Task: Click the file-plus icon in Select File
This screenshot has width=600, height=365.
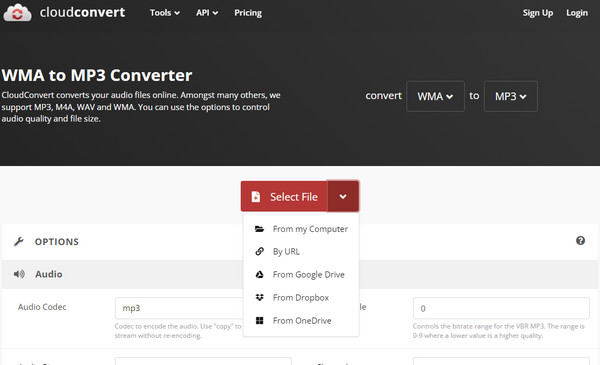Action: point(256,197)
